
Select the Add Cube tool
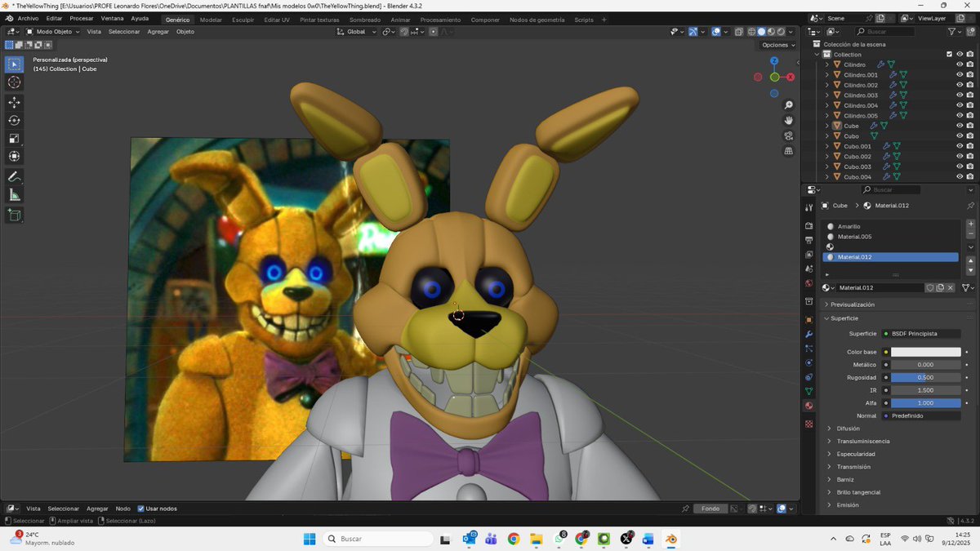pos(14,215)
